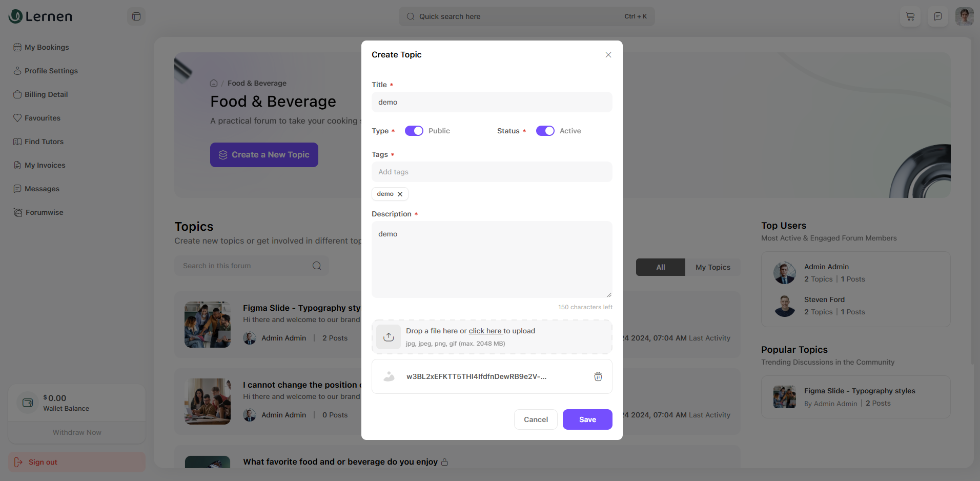
Task: Click the wallet icon next to the balance
Action: pos(27,403)
